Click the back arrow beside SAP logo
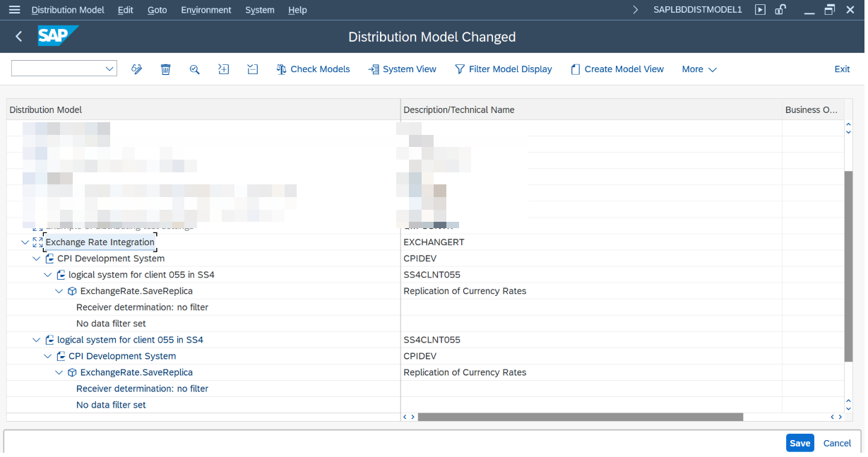Screen dimensions: 868x457 (19, 37)
